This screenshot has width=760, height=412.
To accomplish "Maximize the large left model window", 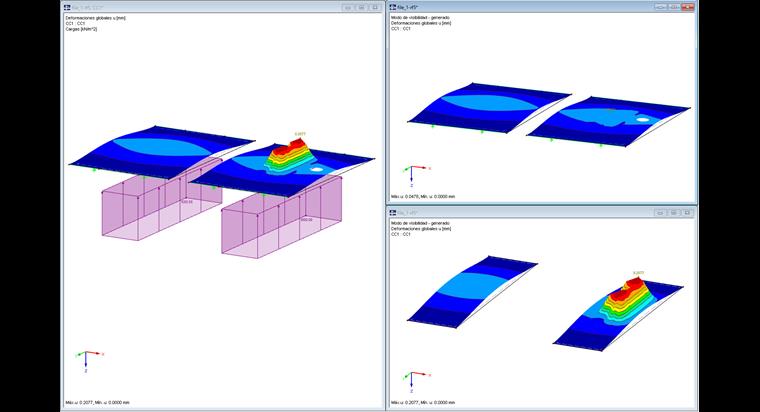I will click(x=361, y=8).
